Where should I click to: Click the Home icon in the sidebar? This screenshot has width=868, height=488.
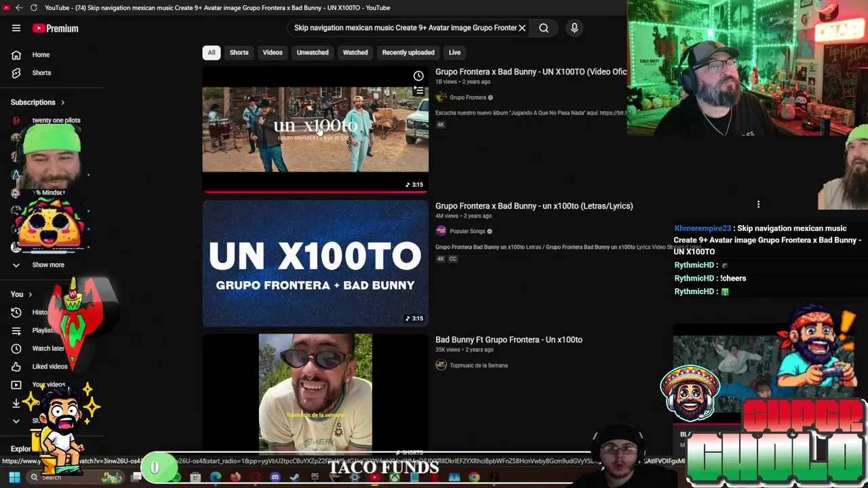[16, 55]
